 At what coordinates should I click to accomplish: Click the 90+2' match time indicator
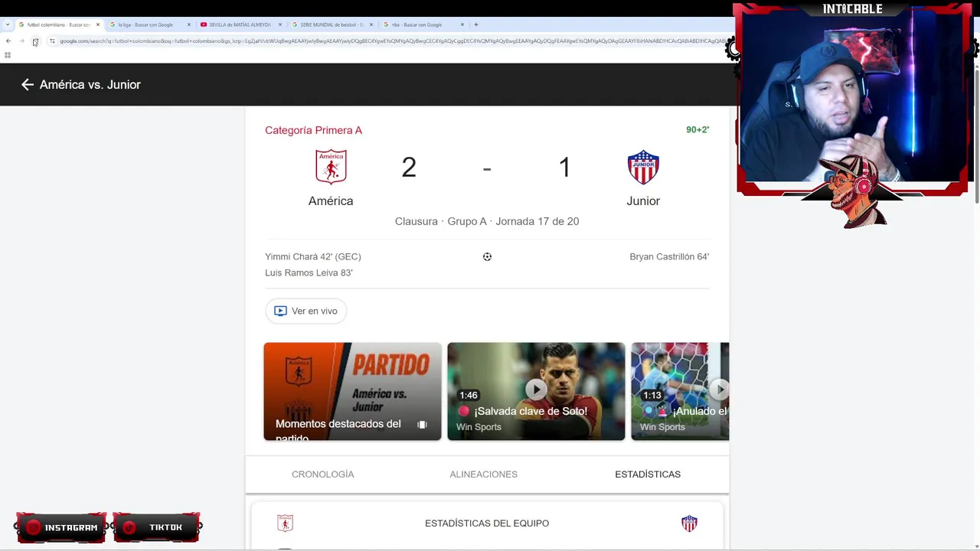697,130
